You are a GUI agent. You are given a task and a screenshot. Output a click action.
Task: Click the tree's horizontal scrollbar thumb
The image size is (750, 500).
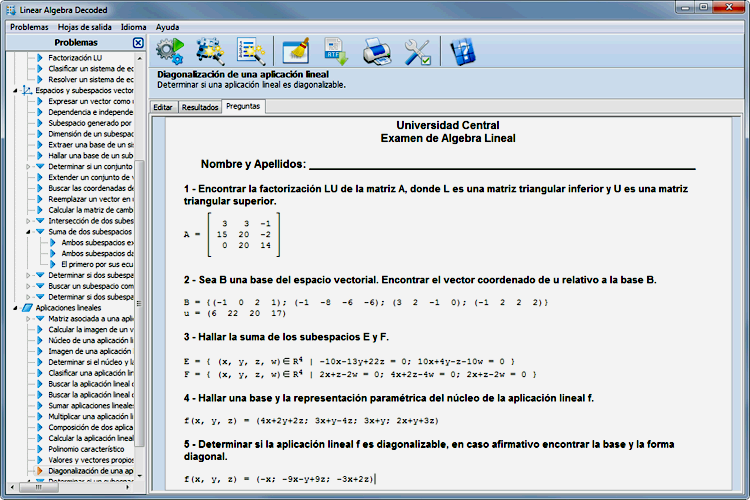[x=38, y=487]
